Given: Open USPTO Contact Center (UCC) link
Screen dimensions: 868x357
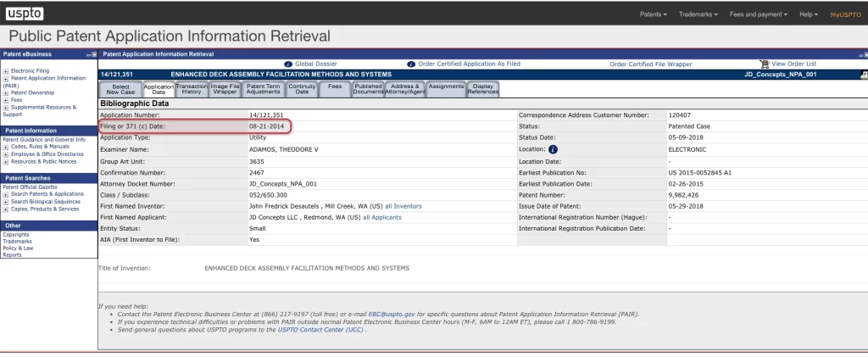Looking at the screenshot, I should click(x=320, y=330).
